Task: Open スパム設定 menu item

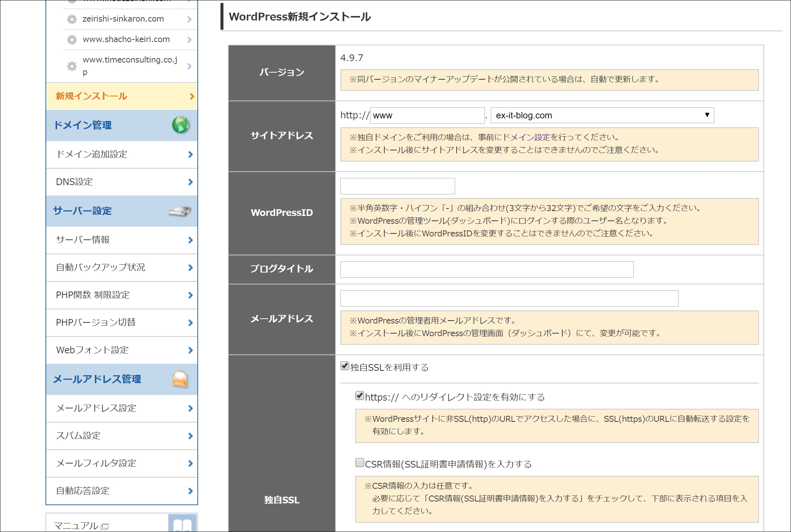Action: 122,436
